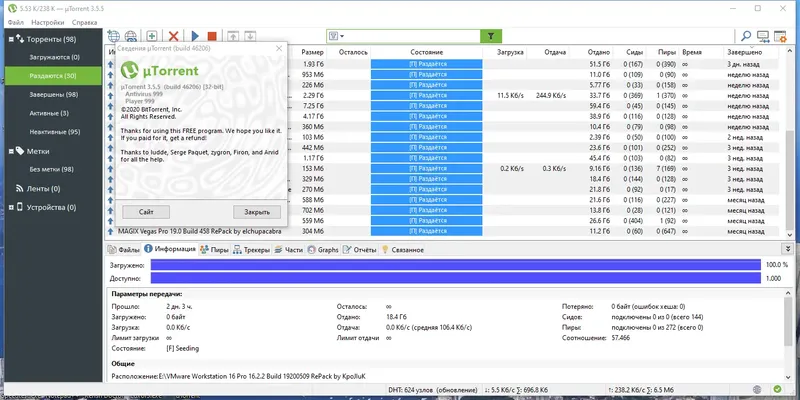Switch to the Части tab
Screen dimensions: 800x400
289,249
